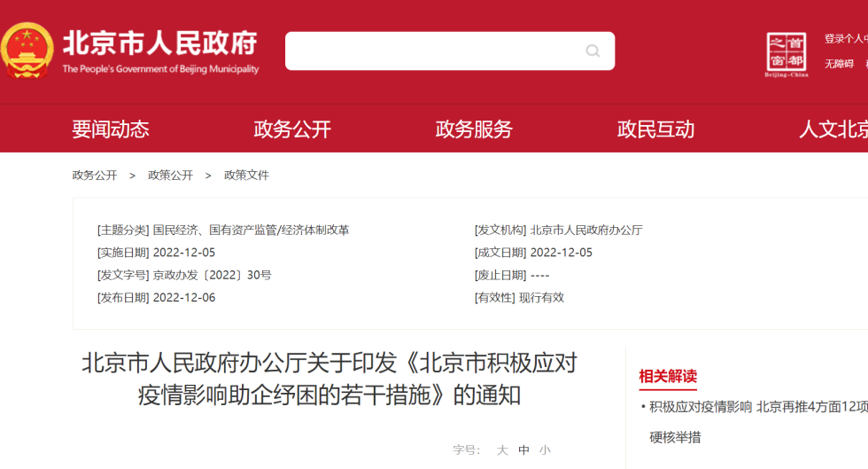
Task: Go to 政务公开 in the breadcrumb
Action: coord(95,176)
